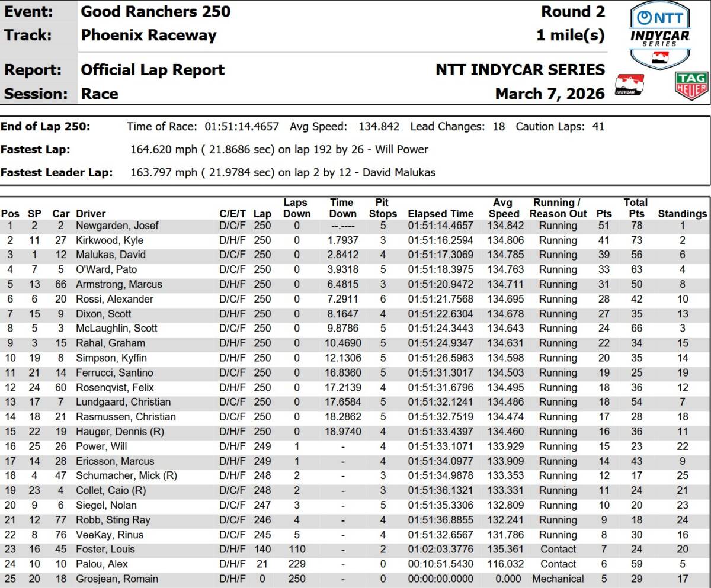Image resolution: width=711 pixels, height=588 pixels.
Task: Click the small red INDYCAR badge
Action: [630, 85]
